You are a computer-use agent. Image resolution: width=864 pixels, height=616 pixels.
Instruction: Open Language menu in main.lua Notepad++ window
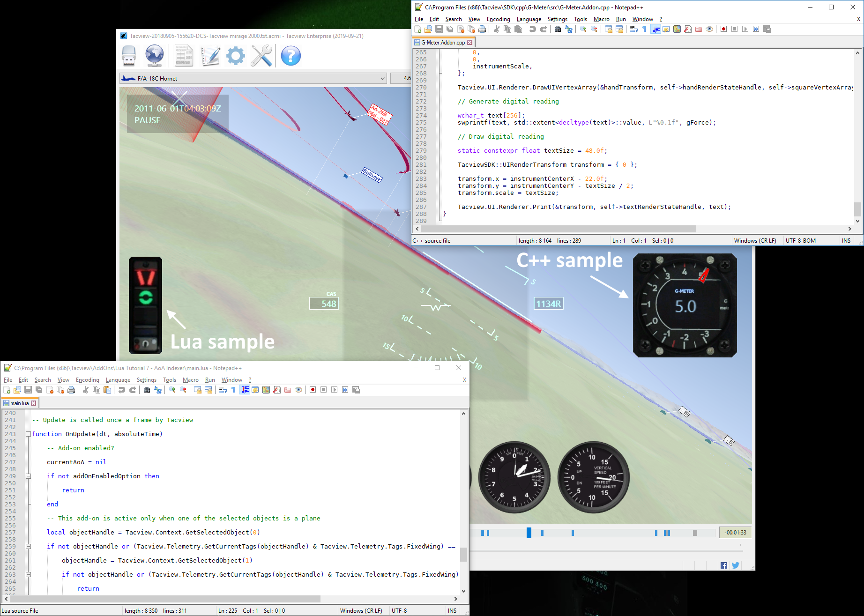pos(118,380)
